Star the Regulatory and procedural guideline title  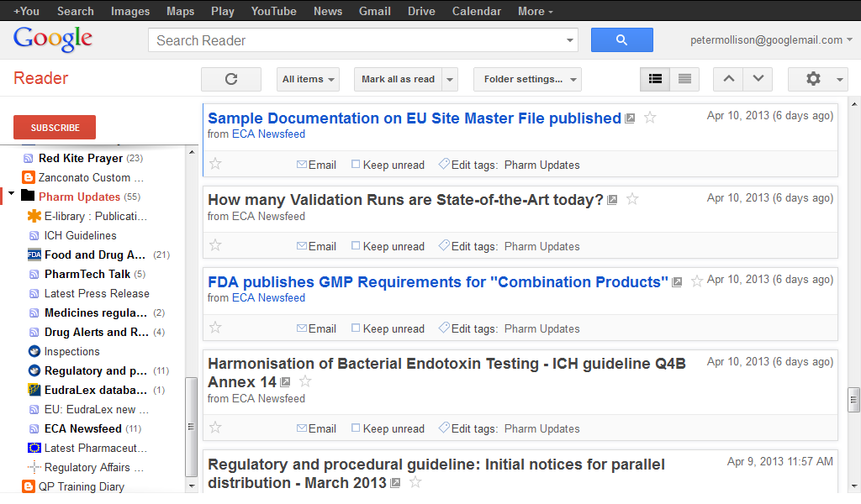click(x=415, y=482)
